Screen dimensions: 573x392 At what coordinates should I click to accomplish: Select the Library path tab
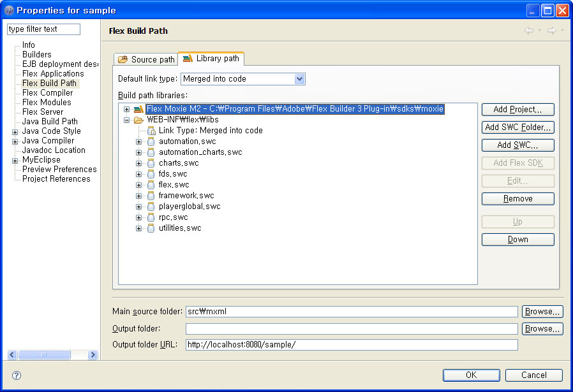(x=211, y=59)
